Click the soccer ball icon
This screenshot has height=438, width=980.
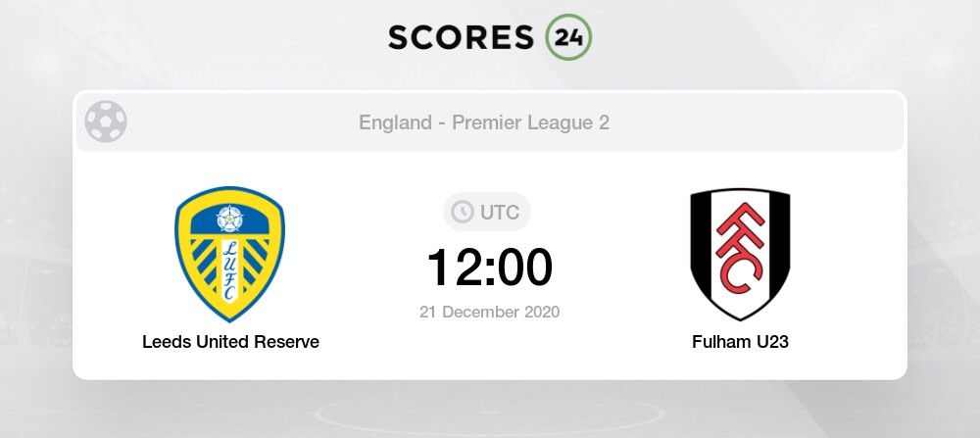[x=106, y=122]
